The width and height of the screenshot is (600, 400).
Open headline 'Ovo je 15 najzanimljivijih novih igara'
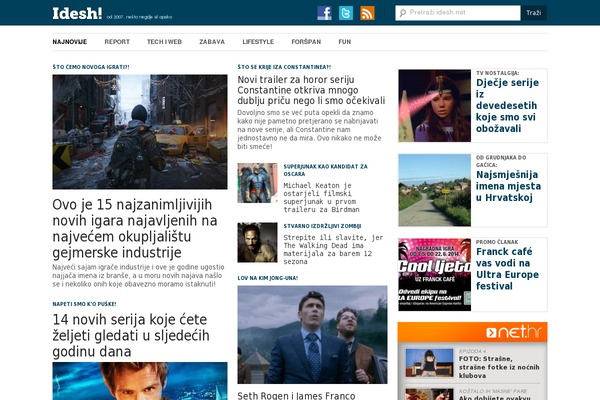(135, 229)
